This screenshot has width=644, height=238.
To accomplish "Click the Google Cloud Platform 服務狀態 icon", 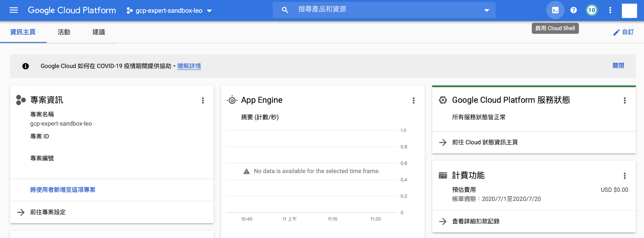I will [443, 100].
